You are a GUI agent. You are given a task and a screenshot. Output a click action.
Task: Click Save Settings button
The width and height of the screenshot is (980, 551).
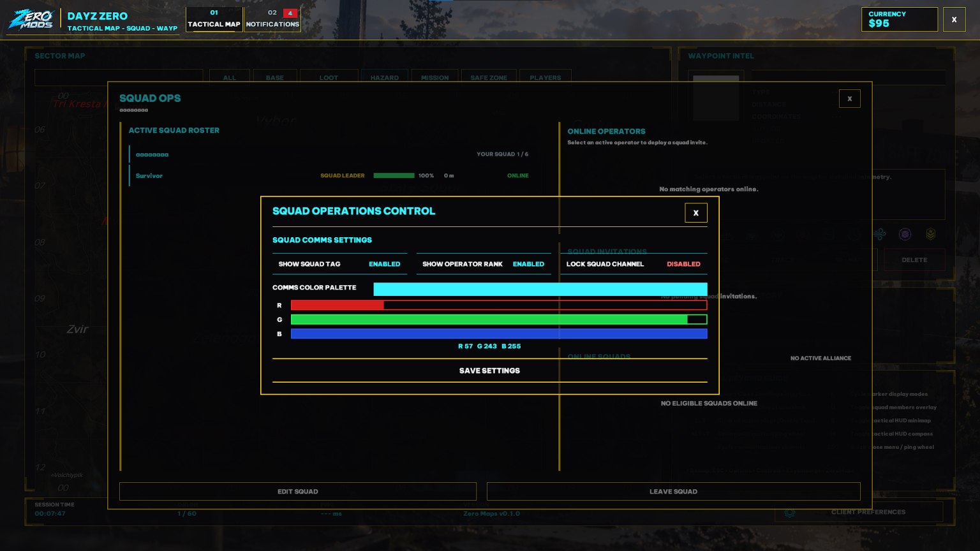490,371
